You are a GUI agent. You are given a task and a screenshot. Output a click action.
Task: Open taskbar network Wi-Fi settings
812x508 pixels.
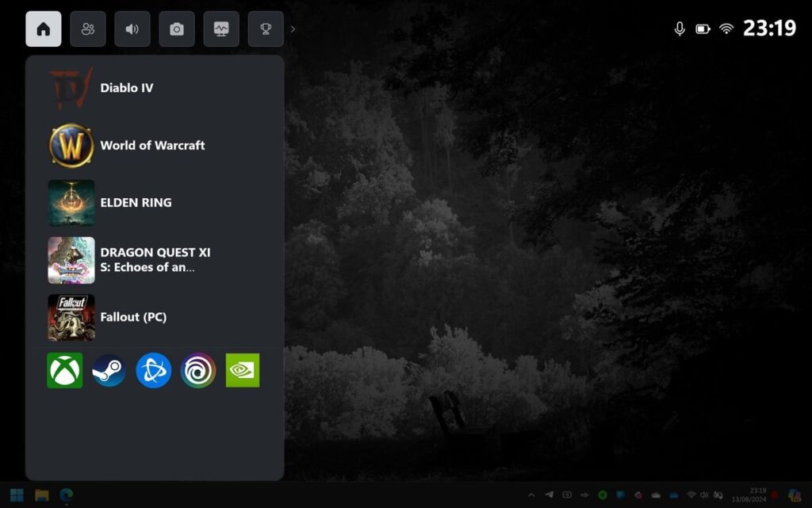tap(691, 495)
